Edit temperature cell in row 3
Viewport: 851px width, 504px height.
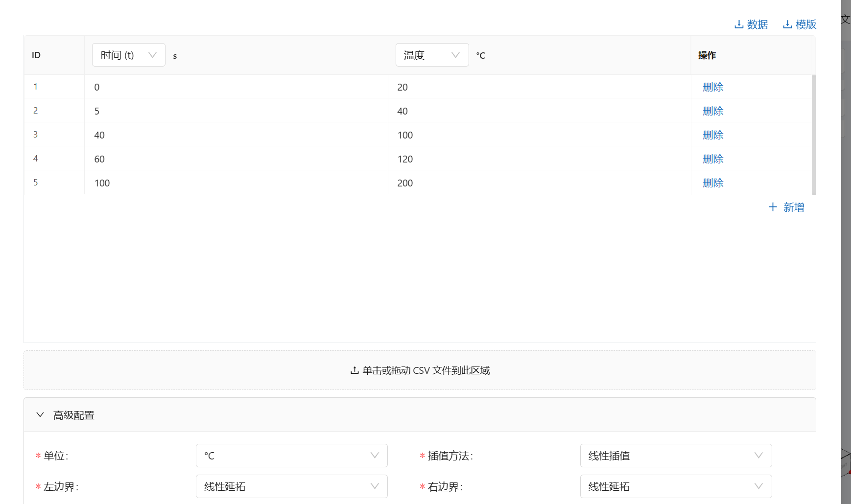[540, 135]
